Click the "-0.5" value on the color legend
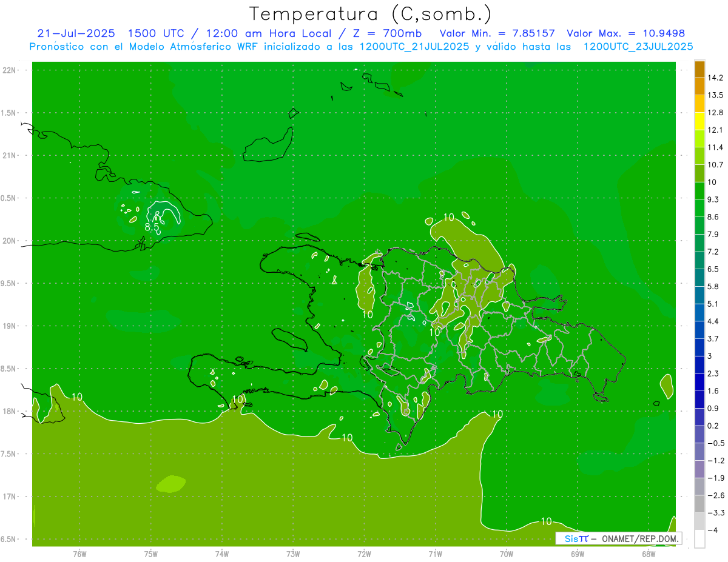This screenshot has width=728, height=562. [716, 443]
